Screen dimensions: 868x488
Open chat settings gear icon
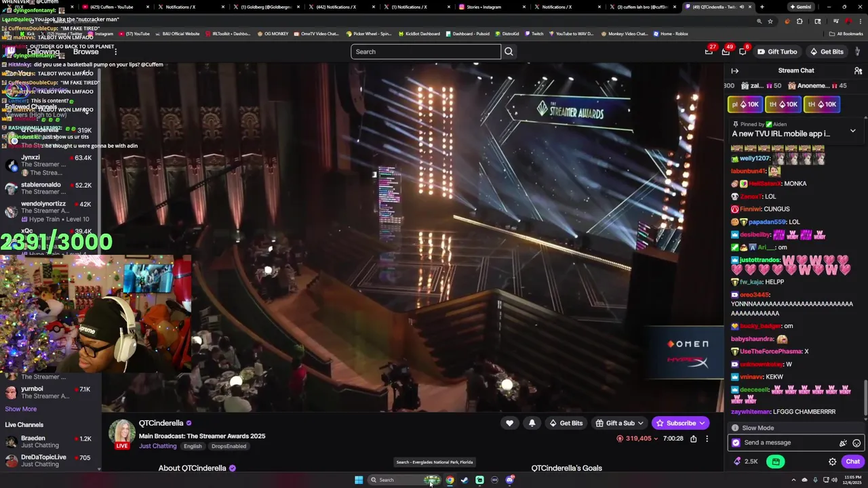(832, 462)
